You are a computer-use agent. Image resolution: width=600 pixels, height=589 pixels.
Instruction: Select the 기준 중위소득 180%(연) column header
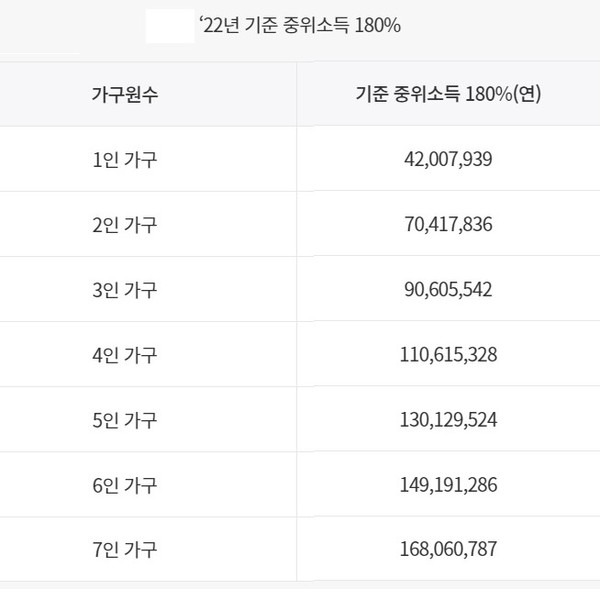tap(448, 94)
